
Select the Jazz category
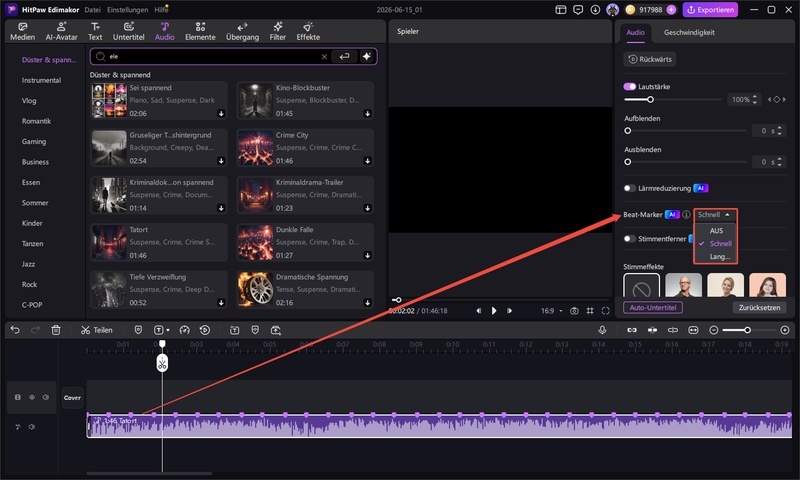point(28,264)
